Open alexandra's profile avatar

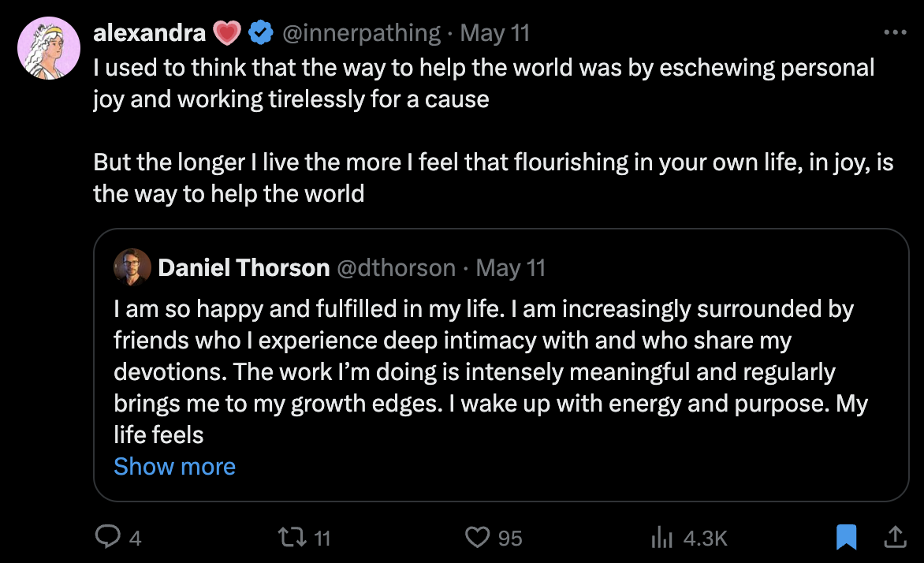point(49,48)
